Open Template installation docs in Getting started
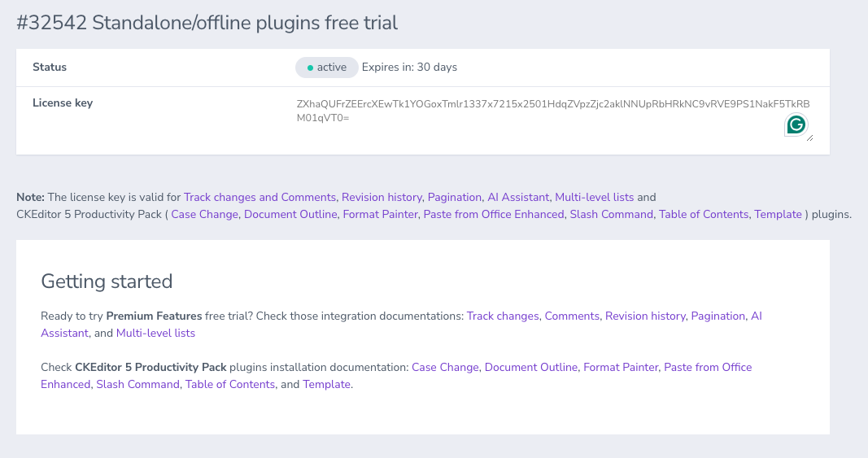The width and height of the screenshot is (868, 458). tap(326, 385)
